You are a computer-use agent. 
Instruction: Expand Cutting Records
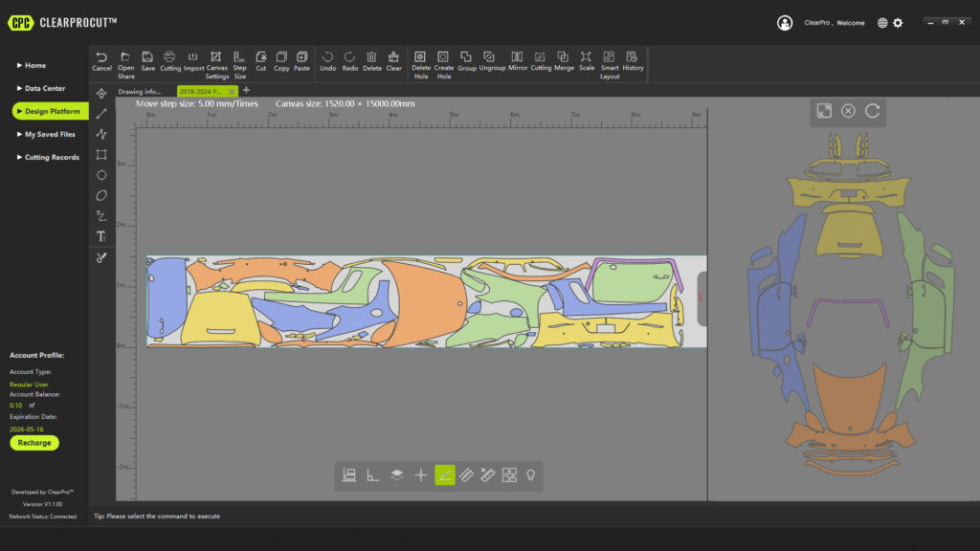pyautogui.click(x=48, y=157)
